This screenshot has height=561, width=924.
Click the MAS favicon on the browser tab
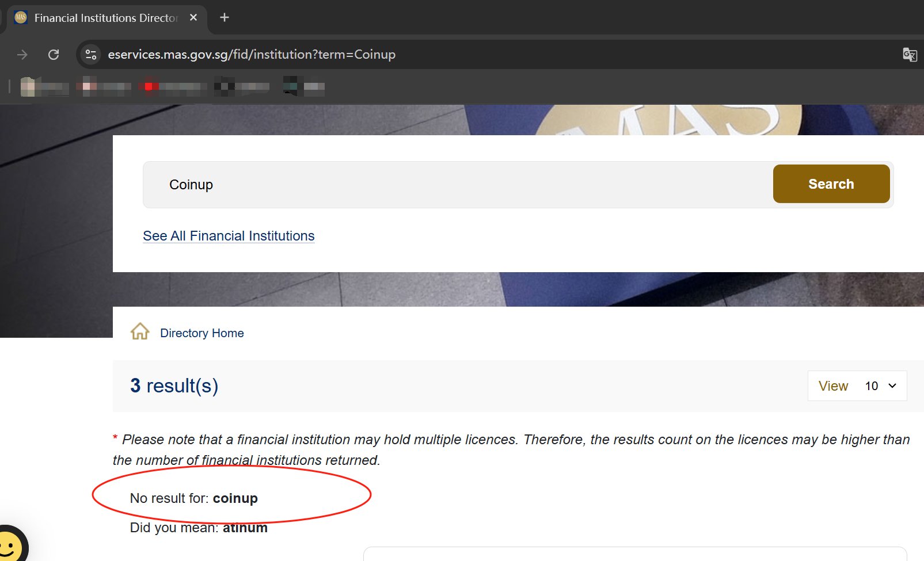coord(21,18)
